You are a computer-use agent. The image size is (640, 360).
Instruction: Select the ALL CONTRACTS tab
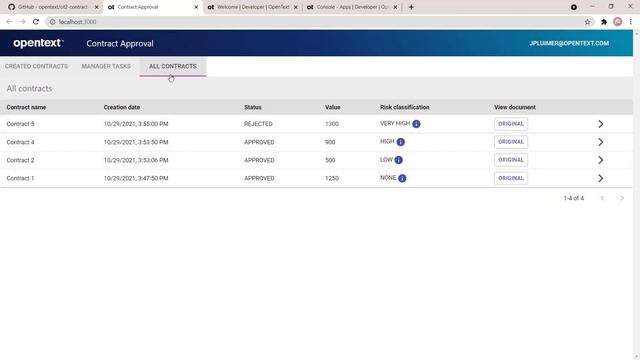coord(173,66)
